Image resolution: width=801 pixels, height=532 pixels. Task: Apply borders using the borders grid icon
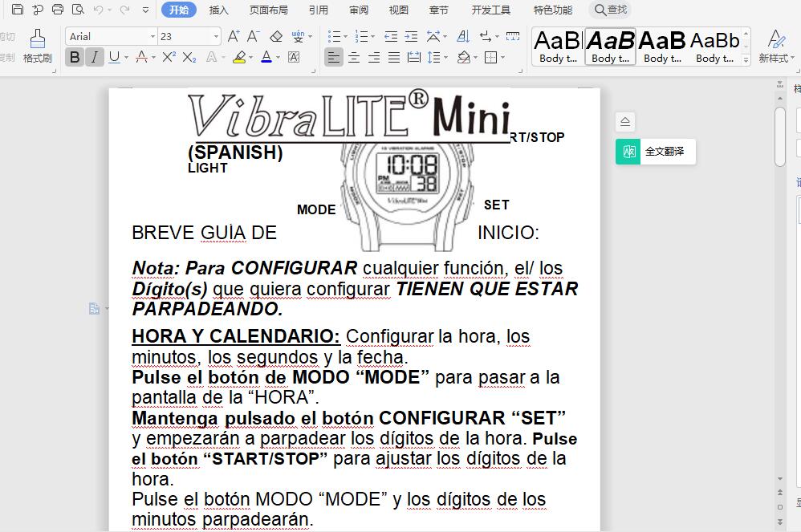point(490,57)
